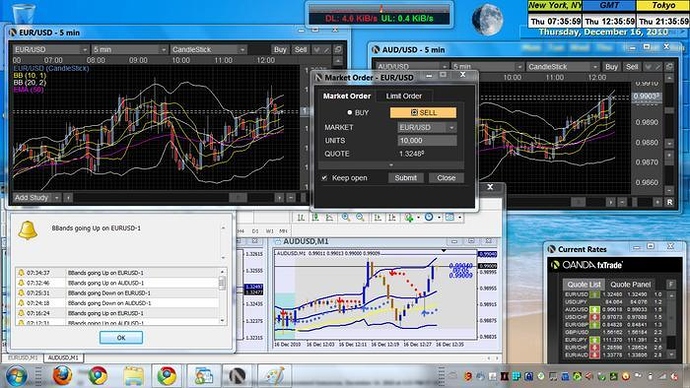Open Windows Explorer folder in taskbar
The image size is (690, 388).
click(133, 377)
